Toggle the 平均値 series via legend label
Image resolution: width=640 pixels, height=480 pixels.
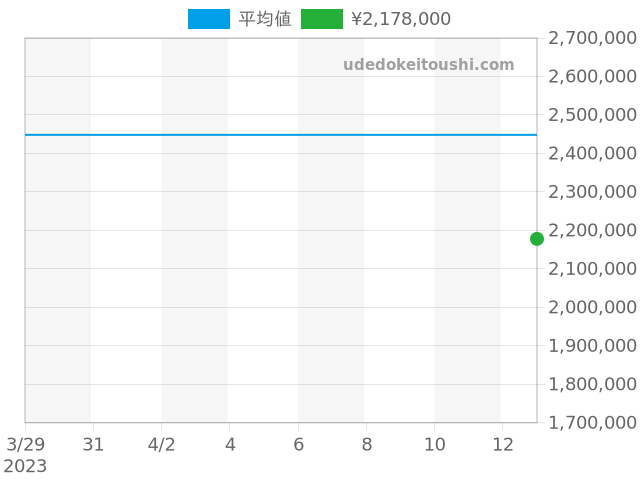pyautogui.click(x=265, y=19)
